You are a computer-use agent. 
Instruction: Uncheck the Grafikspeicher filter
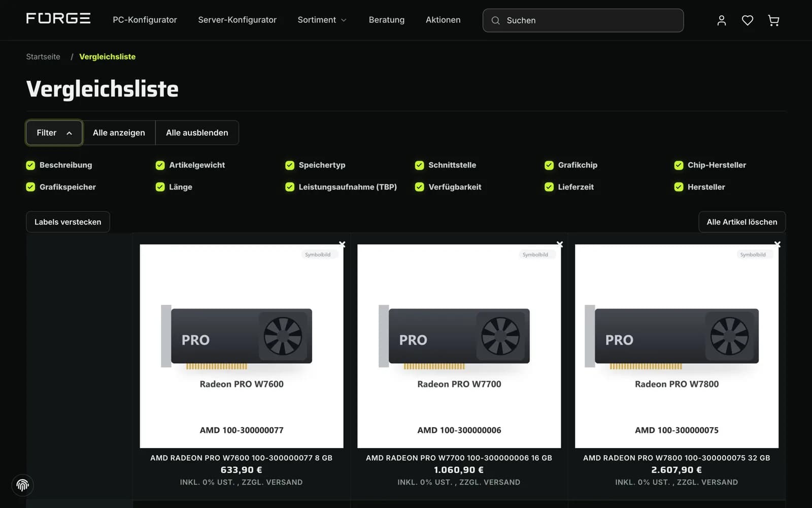(30, 187)
